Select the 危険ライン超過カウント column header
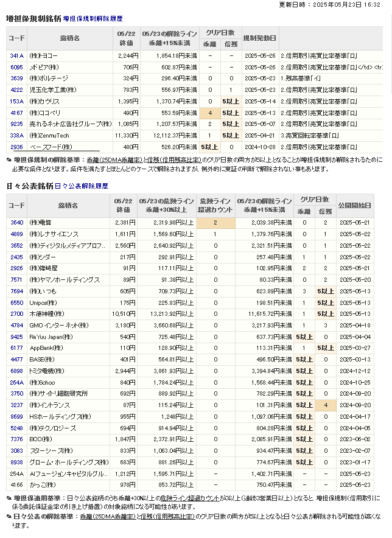392x538 pixels. point(215,206)
